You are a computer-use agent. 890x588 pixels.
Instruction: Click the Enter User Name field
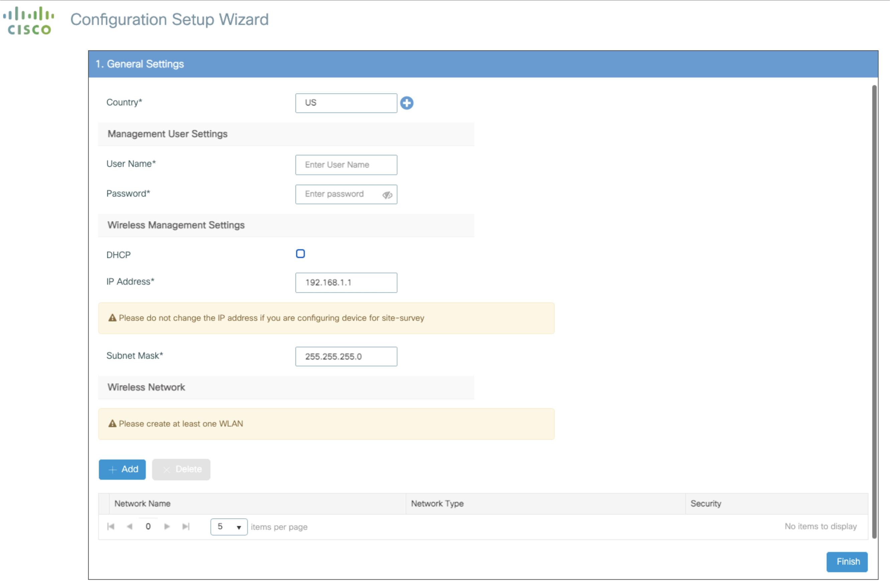[346, 165]
